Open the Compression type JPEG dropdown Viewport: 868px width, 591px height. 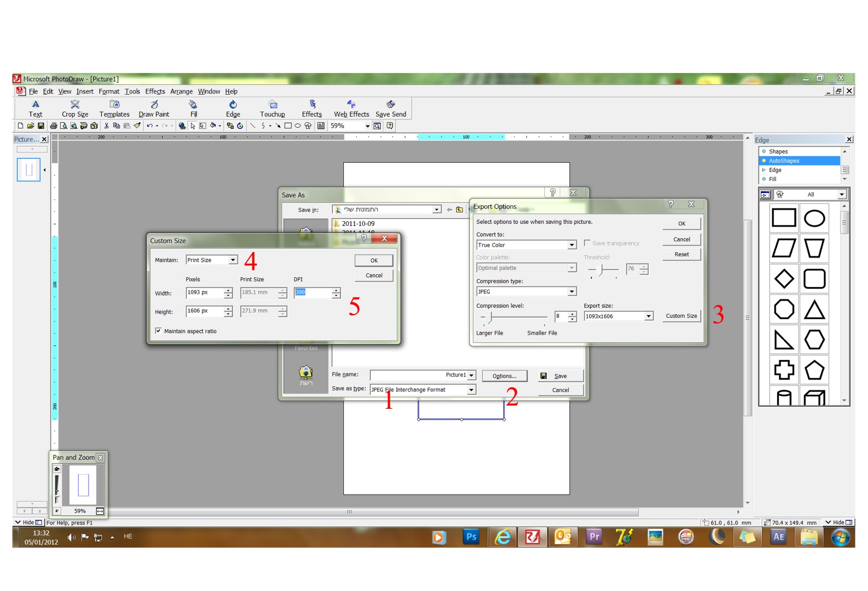pyautogui.click(x=572, y=291)
